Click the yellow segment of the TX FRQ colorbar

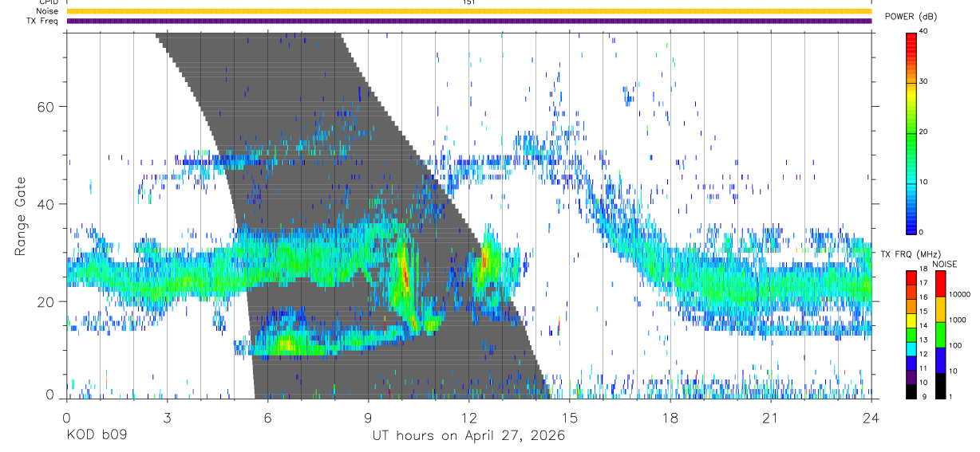coord(911,320)
